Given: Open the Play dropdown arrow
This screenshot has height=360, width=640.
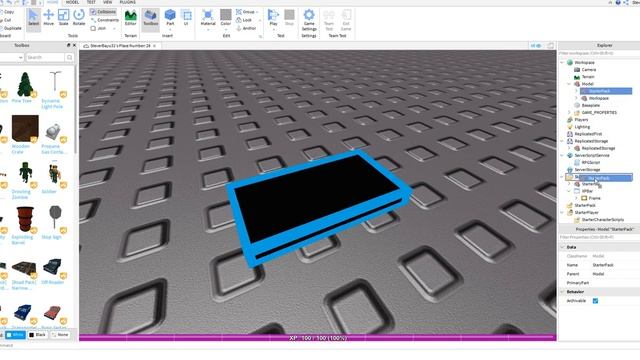Looking at the screenshot, I should click(273, 29).
